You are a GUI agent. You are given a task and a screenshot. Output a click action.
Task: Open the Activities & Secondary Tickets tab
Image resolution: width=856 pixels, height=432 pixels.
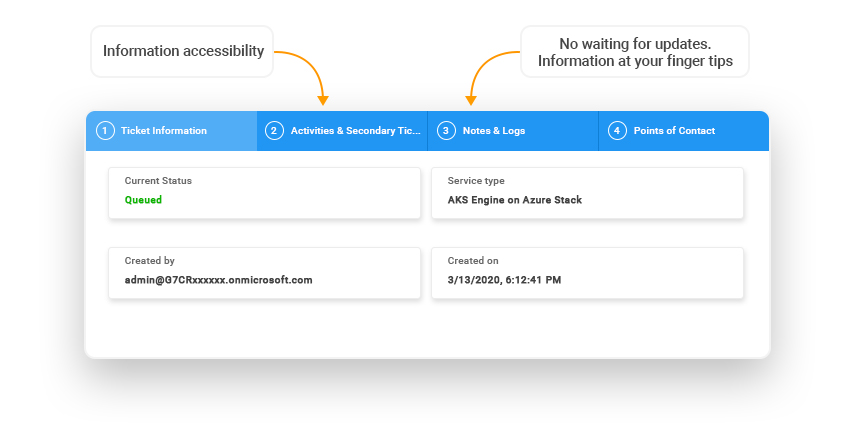click(x=355, y=131)
